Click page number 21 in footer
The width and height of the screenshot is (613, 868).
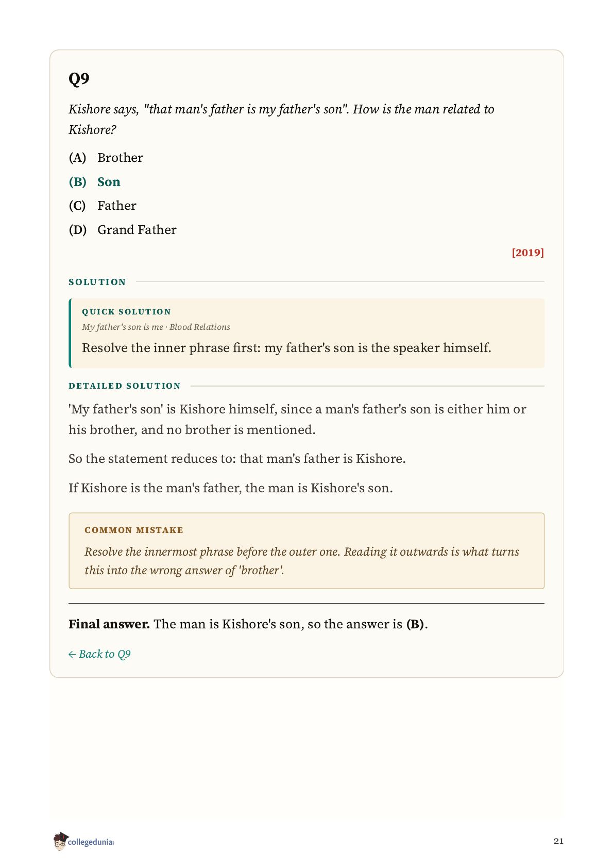pyautogui.click(x=558, y=841)
